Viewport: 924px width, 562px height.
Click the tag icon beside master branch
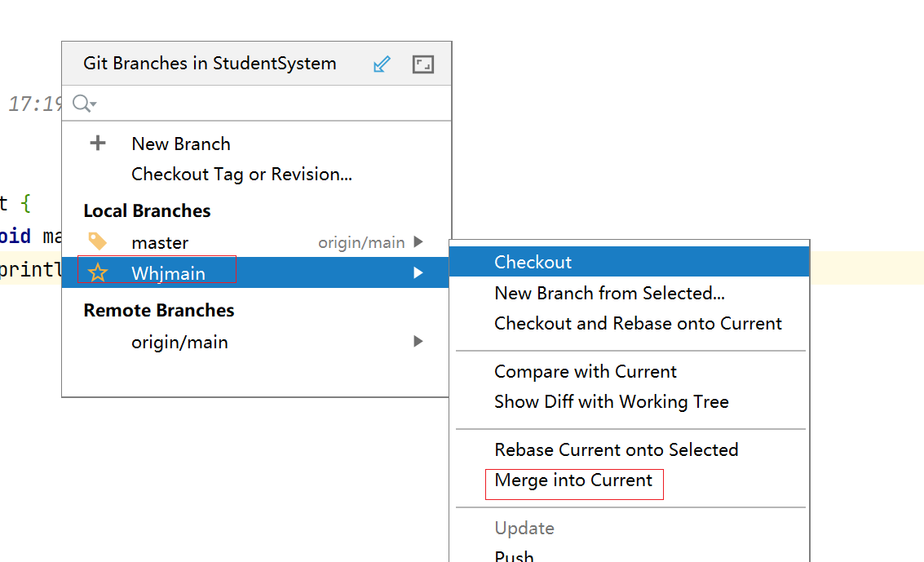click(x=98, y=241)
